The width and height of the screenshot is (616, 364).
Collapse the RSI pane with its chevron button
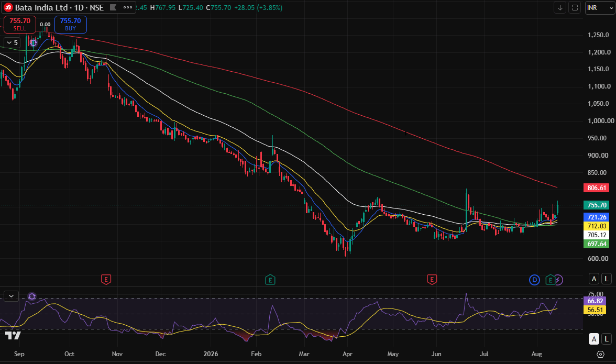pyautogui.click(x=12, y=296)
